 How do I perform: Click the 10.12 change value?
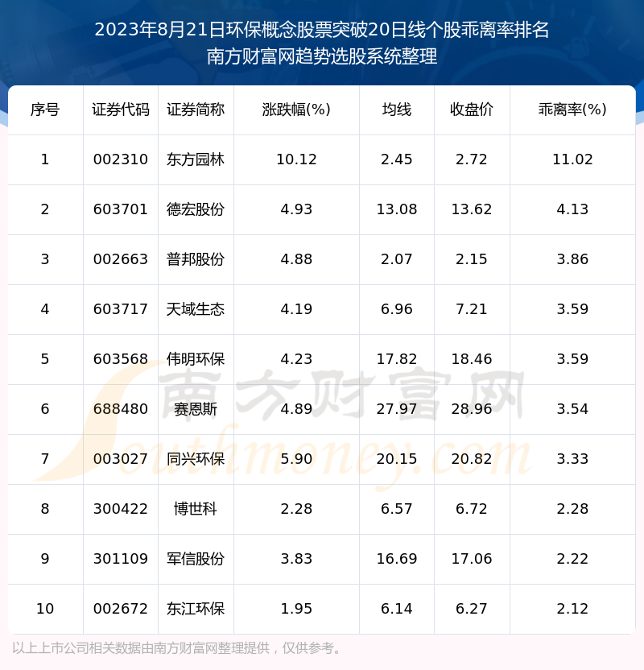coord(296,159)
